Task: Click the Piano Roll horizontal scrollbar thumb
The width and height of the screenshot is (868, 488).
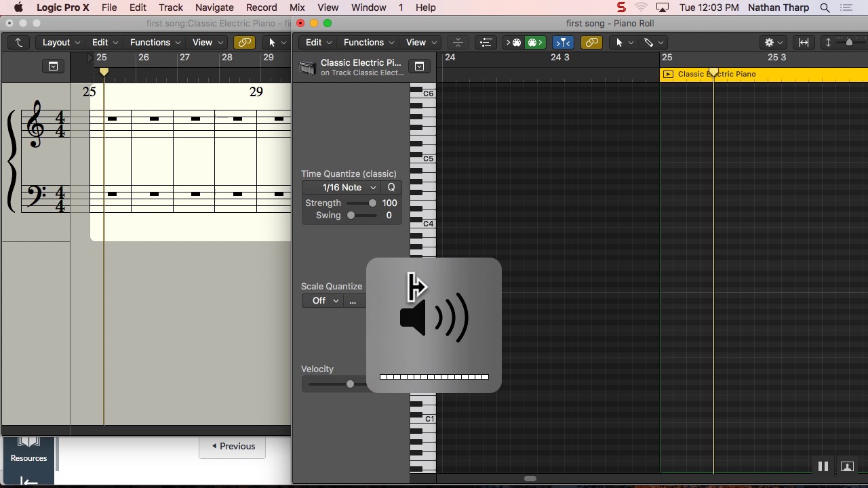Action: tap(531, 479)
